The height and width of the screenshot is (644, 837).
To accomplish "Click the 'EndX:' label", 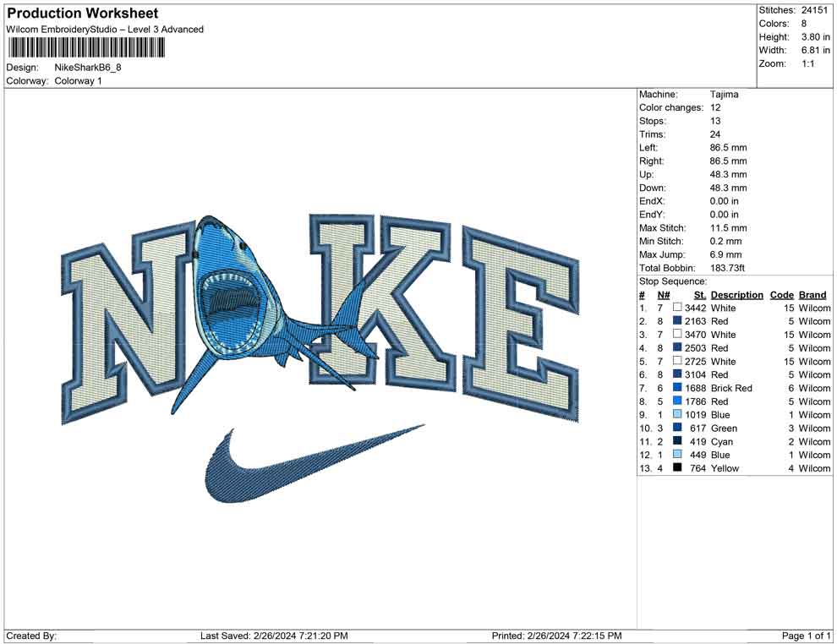I will [x=652, y=201].
